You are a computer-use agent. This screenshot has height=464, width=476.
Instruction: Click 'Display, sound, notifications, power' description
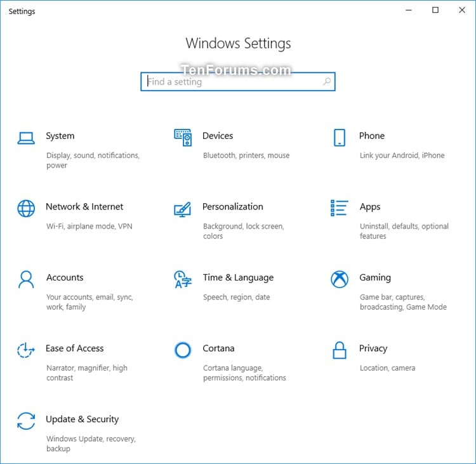click(x=93, y=161)
